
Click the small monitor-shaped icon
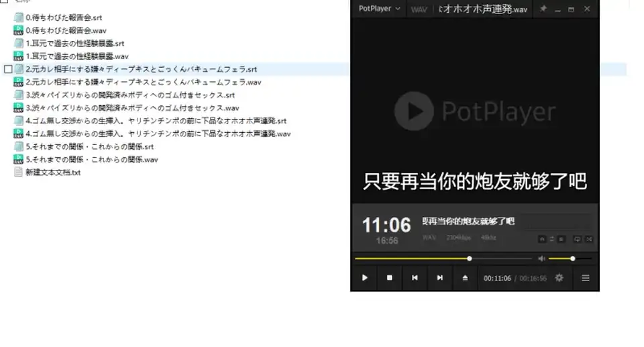coord(577,239)
